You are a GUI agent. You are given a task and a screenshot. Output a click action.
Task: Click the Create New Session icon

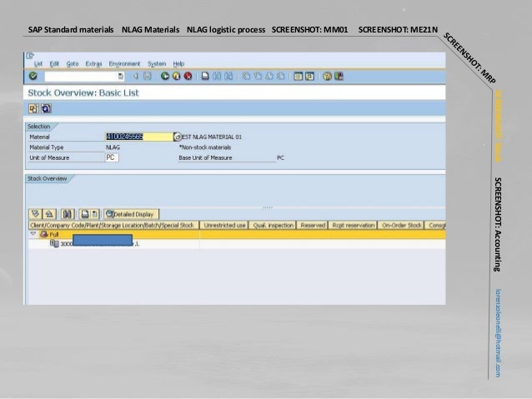click(298, 77)
